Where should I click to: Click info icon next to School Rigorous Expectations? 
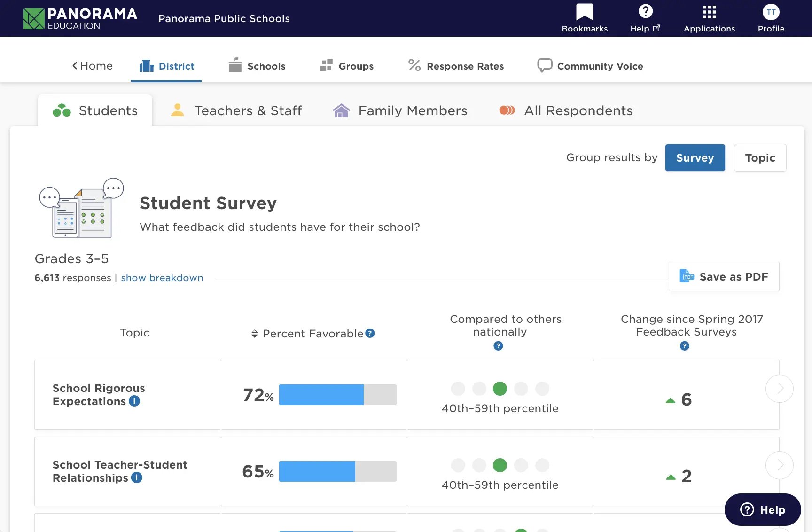tap(134, 401)
